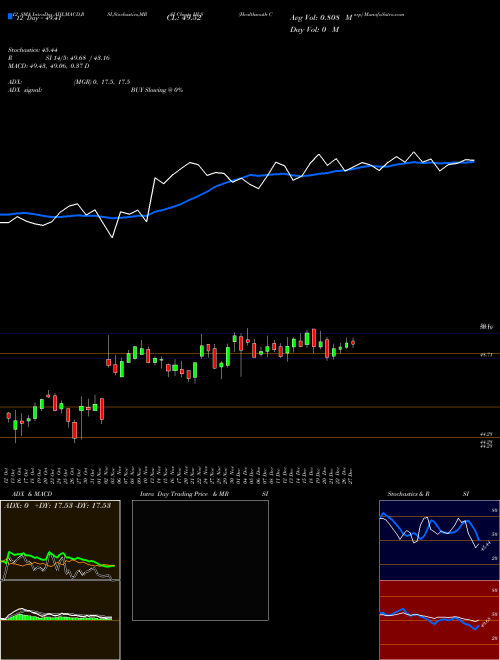Click the 'BUY Slowing @ 0%' signal text

157,90
